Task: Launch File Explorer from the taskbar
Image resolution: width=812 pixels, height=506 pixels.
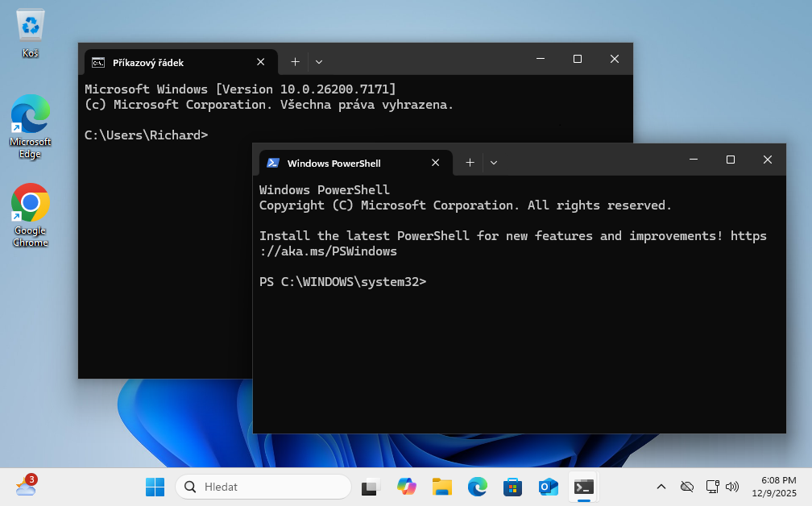Action: tap(442, 487)
